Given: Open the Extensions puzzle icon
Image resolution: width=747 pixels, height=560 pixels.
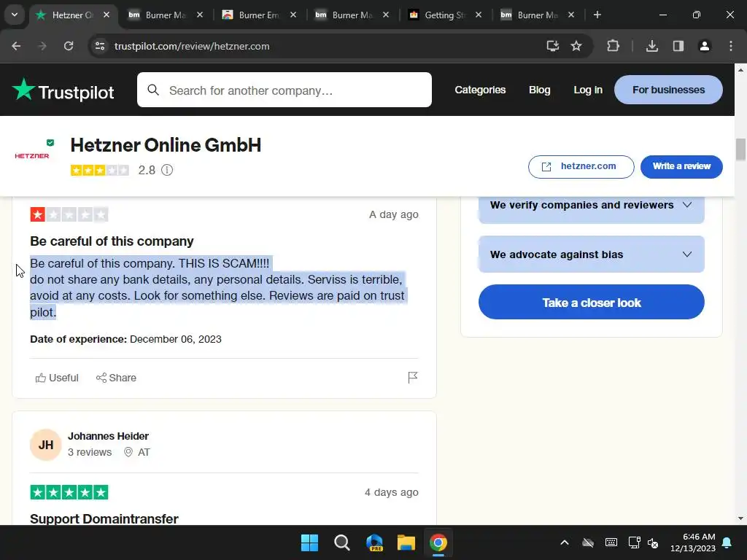Looking at the screenshot, I should tap(613, 46).
